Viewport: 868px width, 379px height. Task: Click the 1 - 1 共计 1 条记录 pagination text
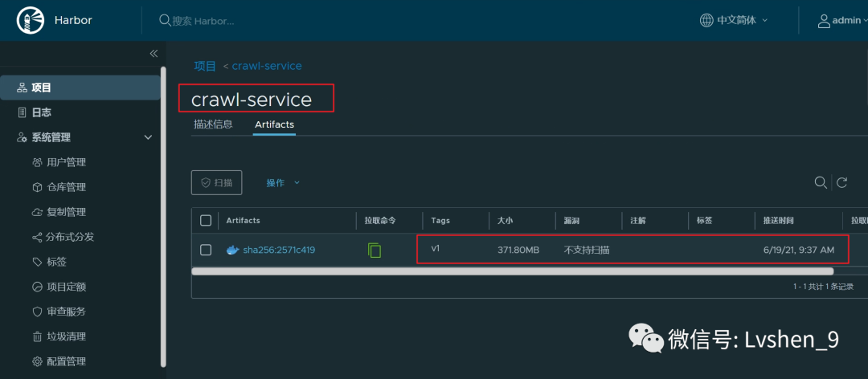point(823,287)
